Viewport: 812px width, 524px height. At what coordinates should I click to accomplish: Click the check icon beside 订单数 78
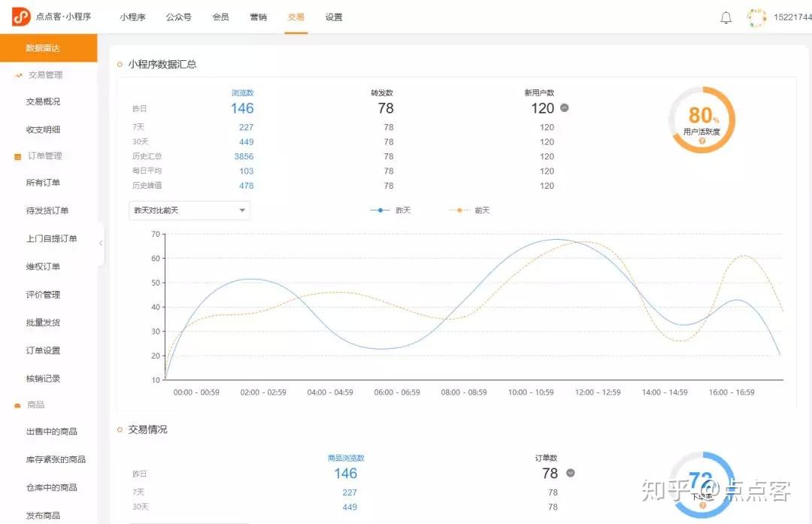coord(571,473)
